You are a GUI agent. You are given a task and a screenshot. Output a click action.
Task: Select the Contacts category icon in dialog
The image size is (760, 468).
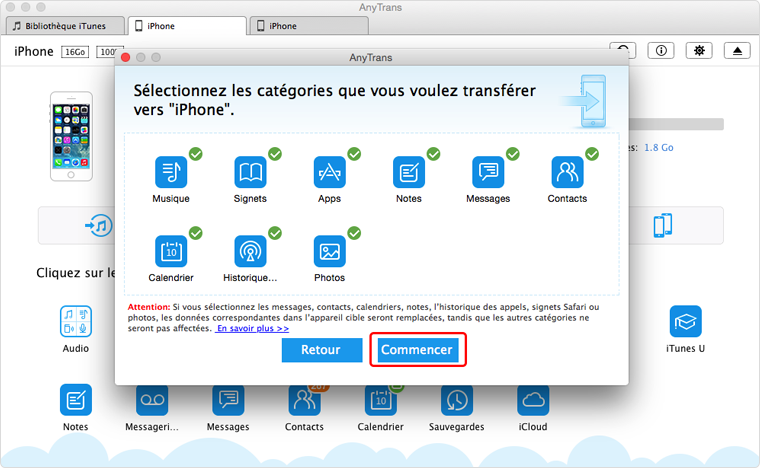(x=567, y=172)
